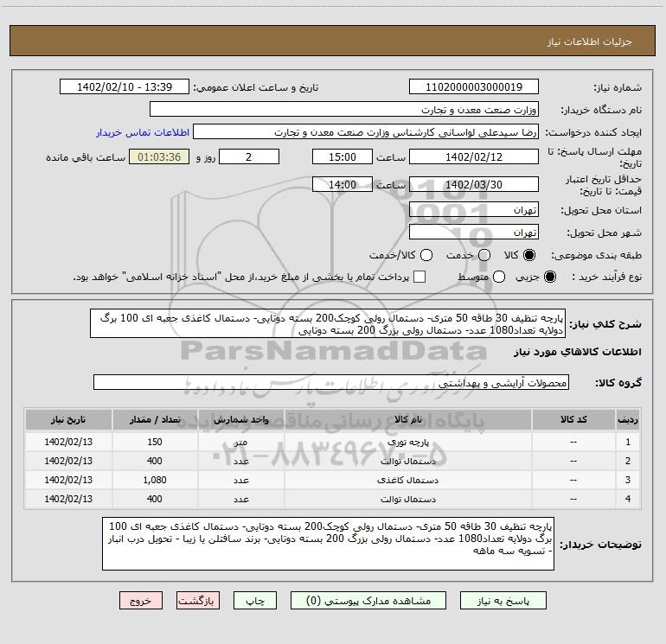Click the تاریخ نیاز column header

[x=68, y=419]
